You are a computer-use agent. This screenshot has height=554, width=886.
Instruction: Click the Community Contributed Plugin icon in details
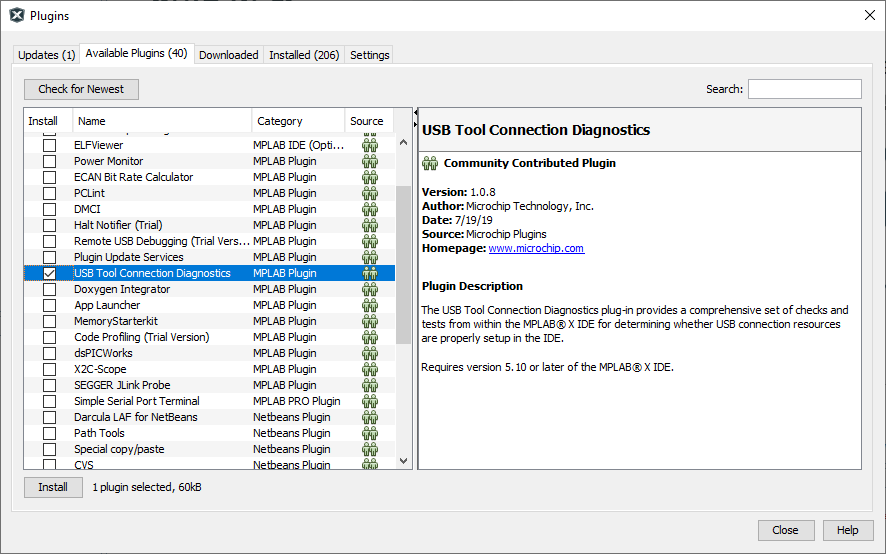[430, 163]
